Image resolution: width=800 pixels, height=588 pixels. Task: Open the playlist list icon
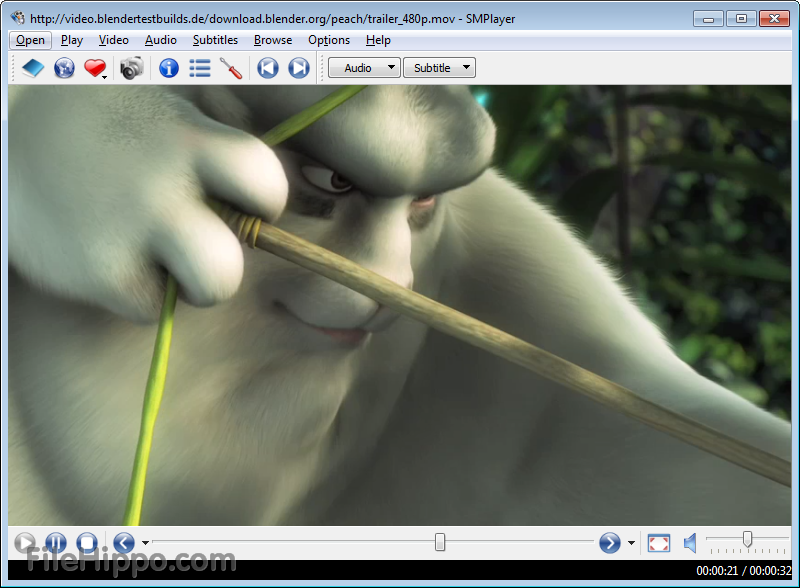[200, 68]
